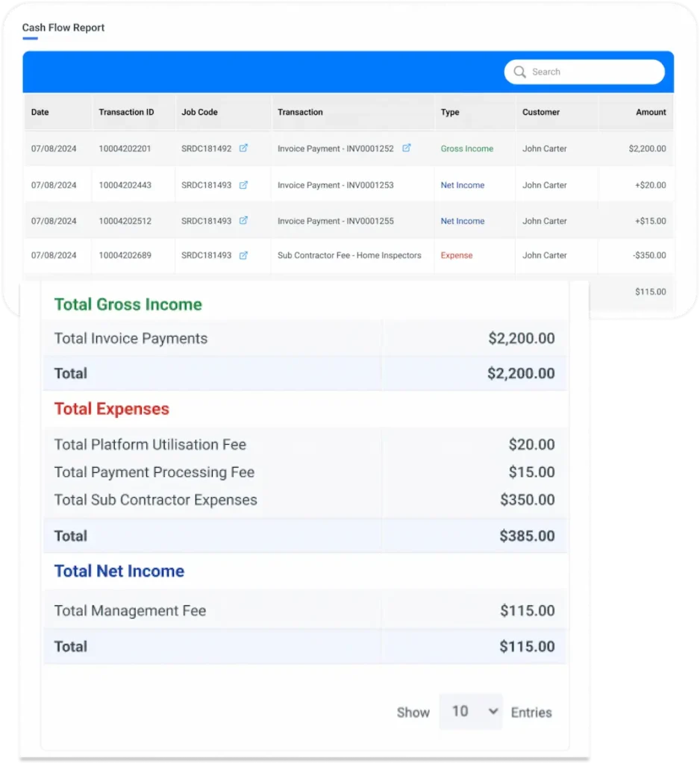
Task: Click the red Expense type label
Action: [x=457, y=255]
